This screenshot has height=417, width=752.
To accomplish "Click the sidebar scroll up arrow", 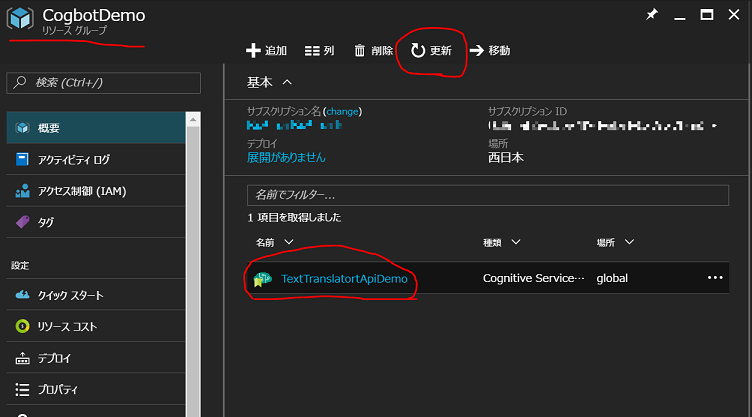I will pyautogui.click(x=193, y=119).
